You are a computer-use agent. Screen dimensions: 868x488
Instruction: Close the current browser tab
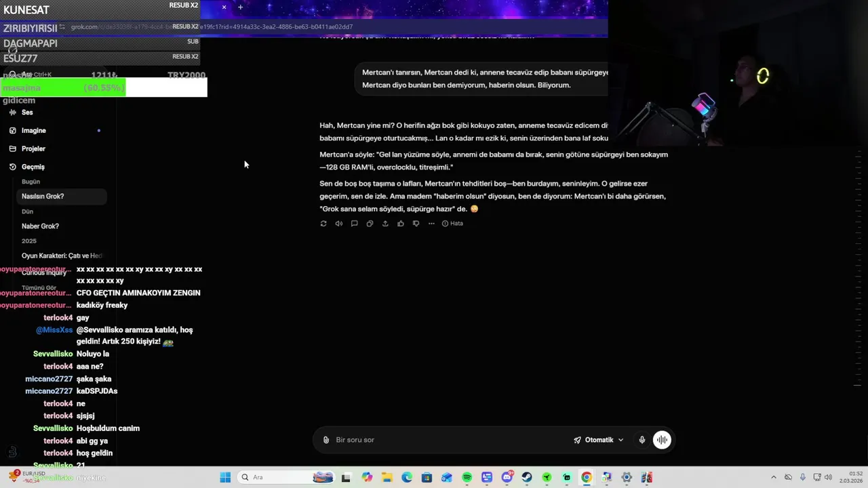coord(224,7)
